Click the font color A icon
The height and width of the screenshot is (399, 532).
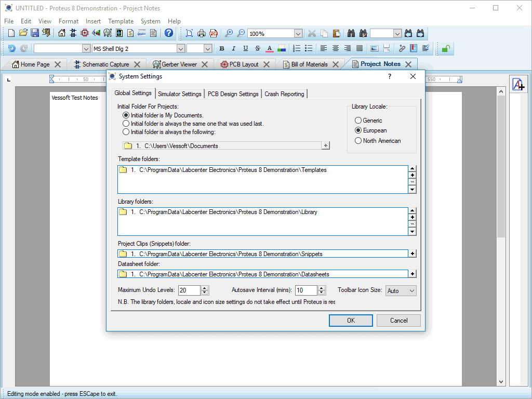pos(270,48)
